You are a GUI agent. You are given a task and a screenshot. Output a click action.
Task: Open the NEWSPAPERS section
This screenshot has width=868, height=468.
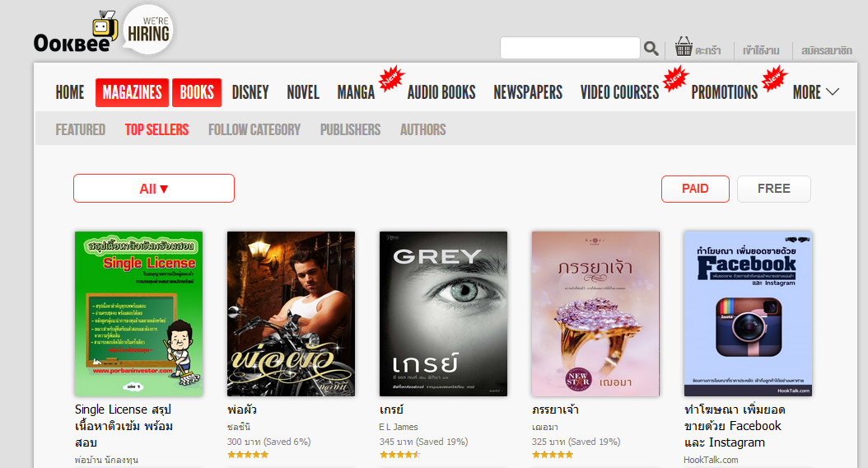tap(528, 92)
